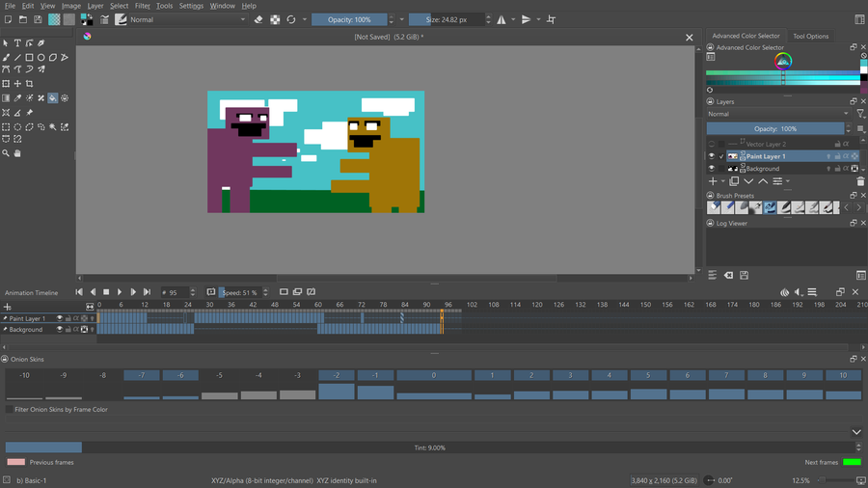Select the Freehand Brush tool

pos(6,57)
